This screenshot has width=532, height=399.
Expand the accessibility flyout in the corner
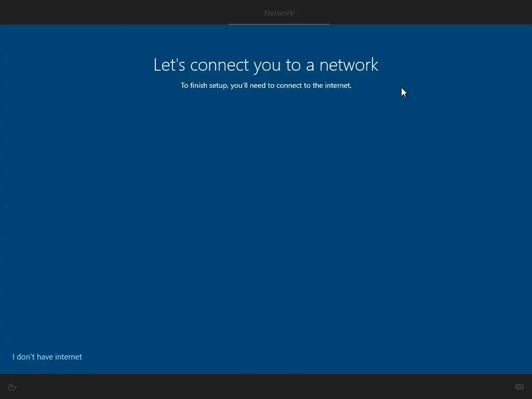click(x=12, y=387)
